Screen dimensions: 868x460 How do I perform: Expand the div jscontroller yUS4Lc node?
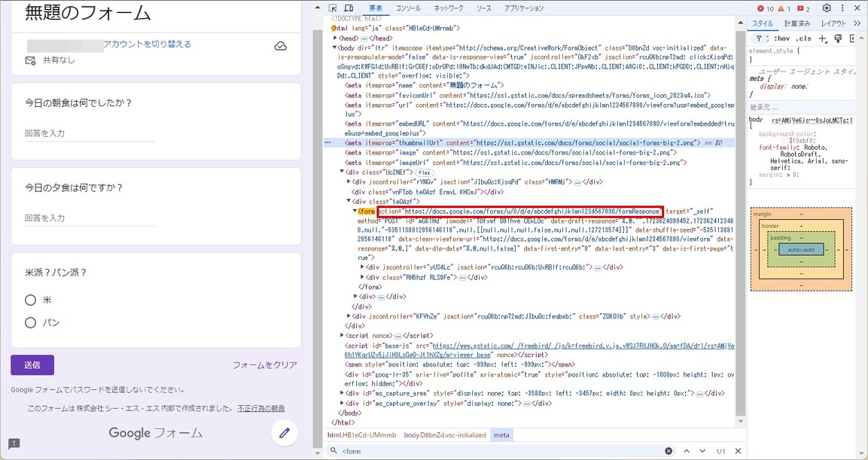[362, 267]
